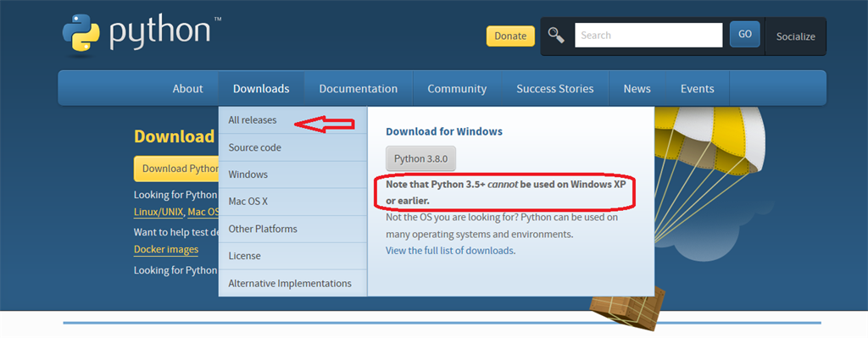Open the Downloads nav menu
Viewport: 868px width, 338px height.
(x=261, y=88)
